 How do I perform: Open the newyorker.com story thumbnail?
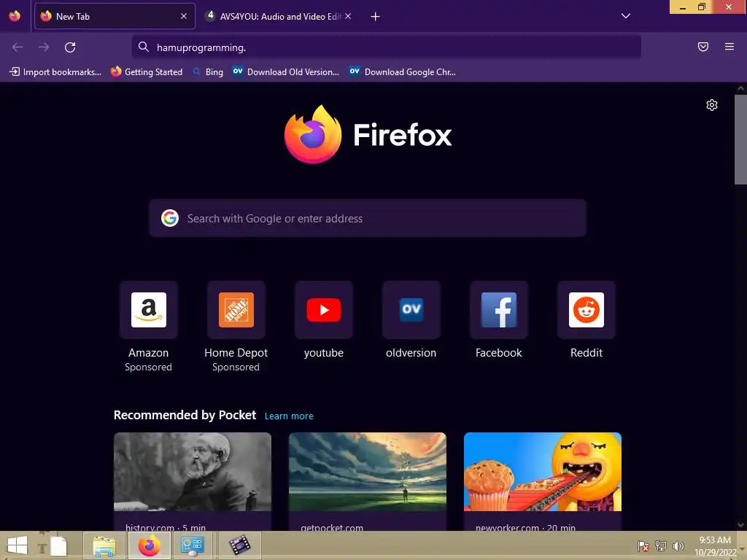click(543, 472)
